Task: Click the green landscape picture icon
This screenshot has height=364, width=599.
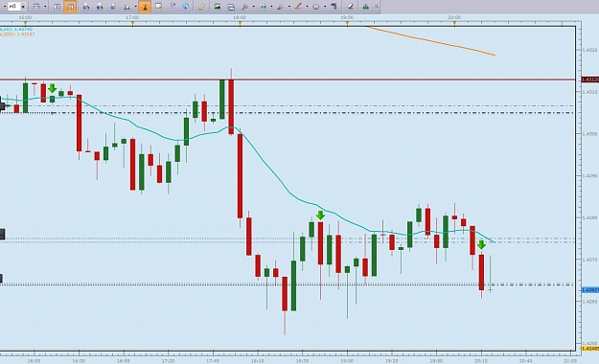Action: click(217, 7)
